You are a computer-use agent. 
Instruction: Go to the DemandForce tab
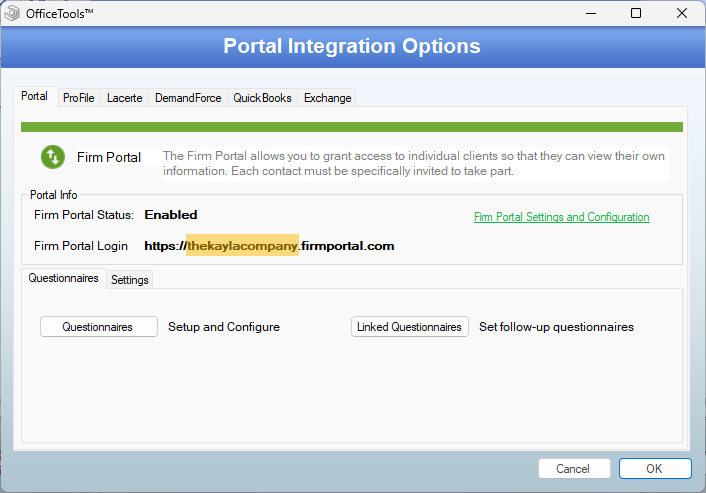pyautogui.click(x=188, y=98)
